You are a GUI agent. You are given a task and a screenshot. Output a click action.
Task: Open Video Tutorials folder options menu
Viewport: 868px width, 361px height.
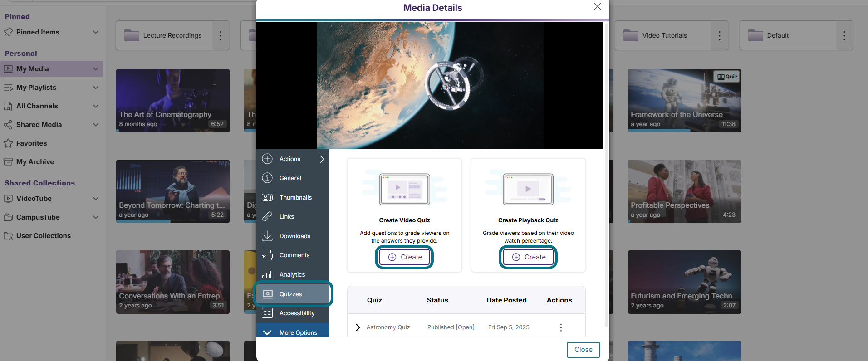[x=720, y=35]
